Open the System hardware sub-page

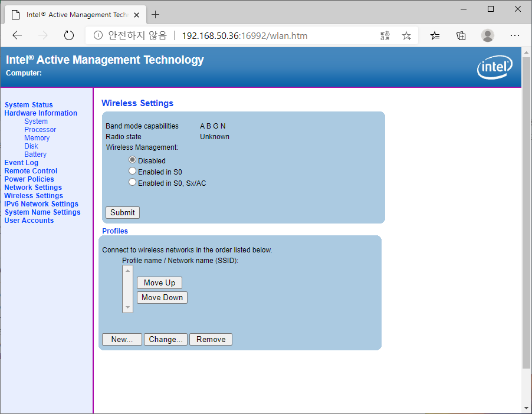[36, 121]
